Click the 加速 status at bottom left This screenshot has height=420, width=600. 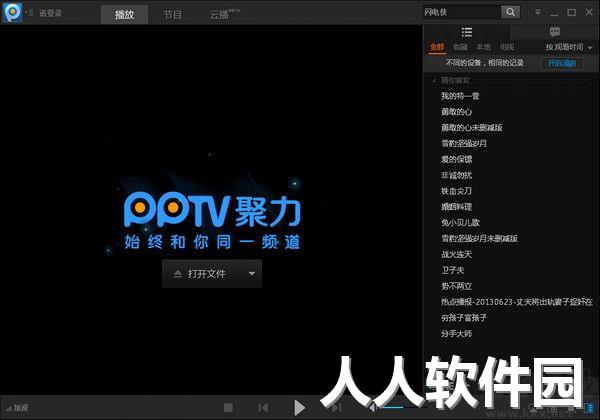tap(18, 408)
